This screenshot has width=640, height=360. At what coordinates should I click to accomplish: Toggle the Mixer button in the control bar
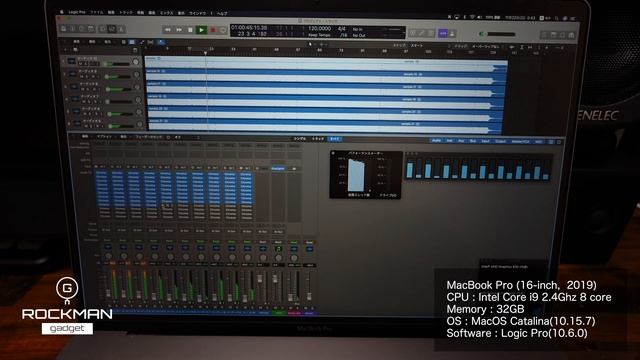coord(112,29)
